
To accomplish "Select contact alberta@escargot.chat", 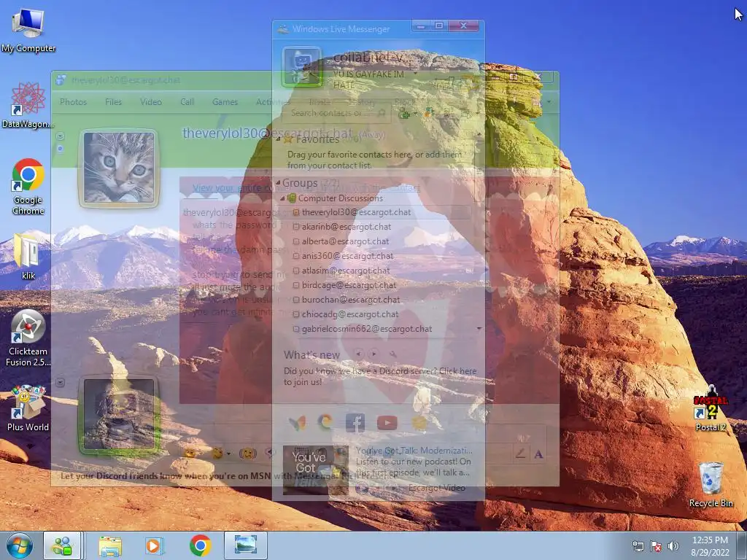I will click(x=345, y=241).
